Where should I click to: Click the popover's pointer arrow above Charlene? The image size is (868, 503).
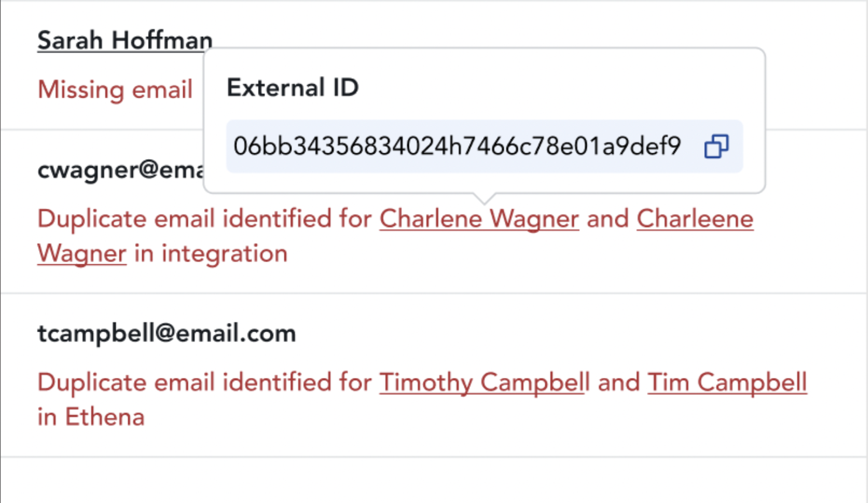pos(484,198)
